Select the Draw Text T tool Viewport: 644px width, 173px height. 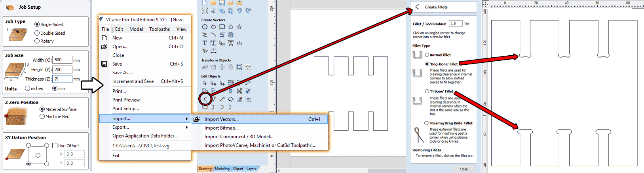205,43
